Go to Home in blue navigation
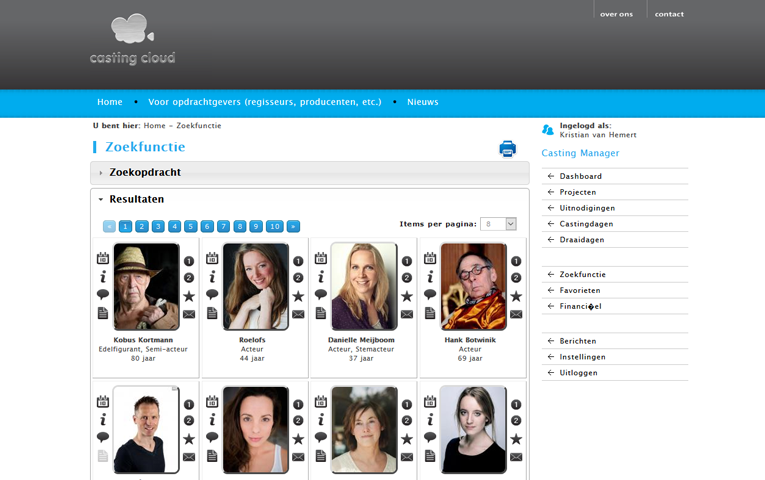 110,102
